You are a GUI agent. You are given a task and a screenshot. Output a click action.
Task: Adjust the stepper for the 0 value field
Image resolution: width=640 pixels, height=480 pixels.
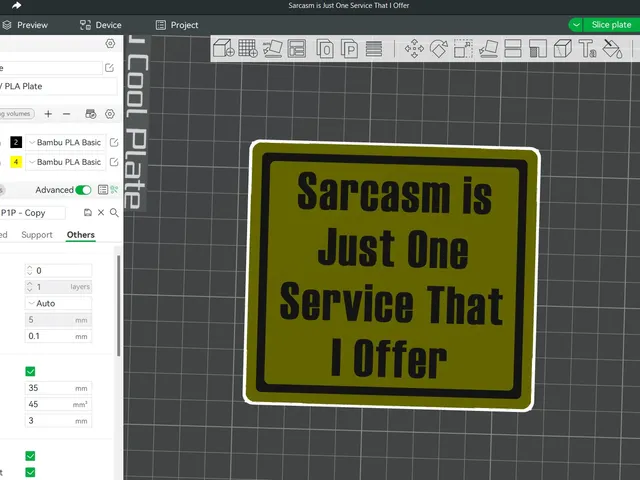pos(29,270)
